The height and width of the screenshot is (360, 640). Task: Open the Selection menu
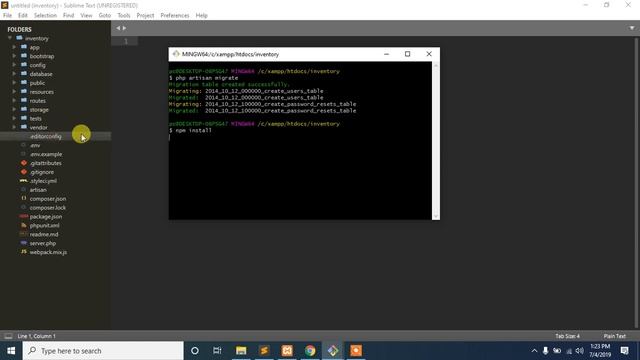point(45,15)
